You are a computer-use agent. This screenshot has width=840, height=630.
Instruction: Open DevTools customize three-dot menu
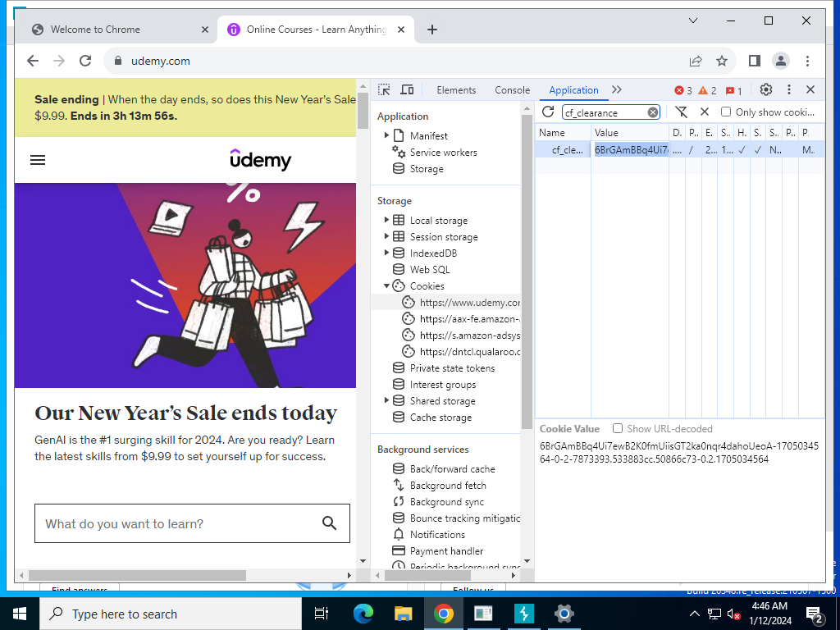(788, 89)
